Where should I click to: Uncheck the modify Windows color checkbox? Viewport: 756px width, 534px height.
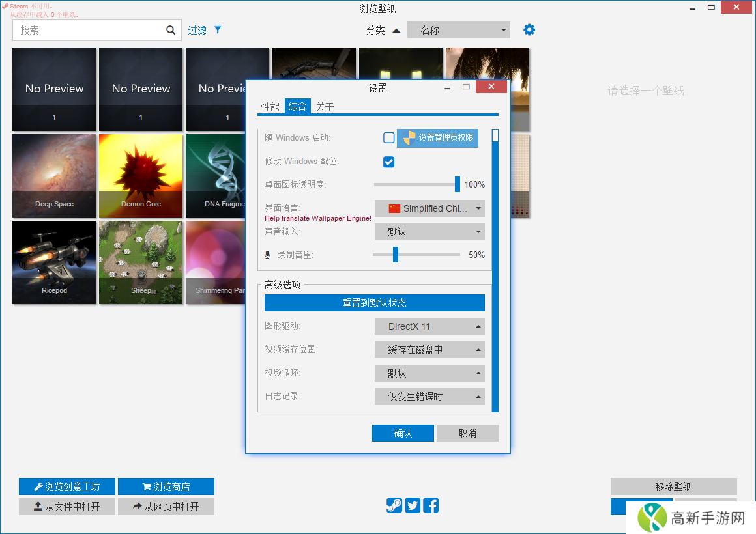click(388, 162)
